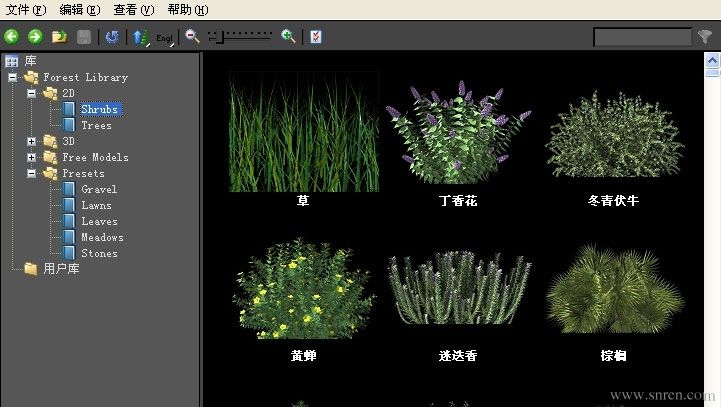Click the Shrubs blue book icon
The height and width of the screenshot is (407, 721).
point(69,109)
